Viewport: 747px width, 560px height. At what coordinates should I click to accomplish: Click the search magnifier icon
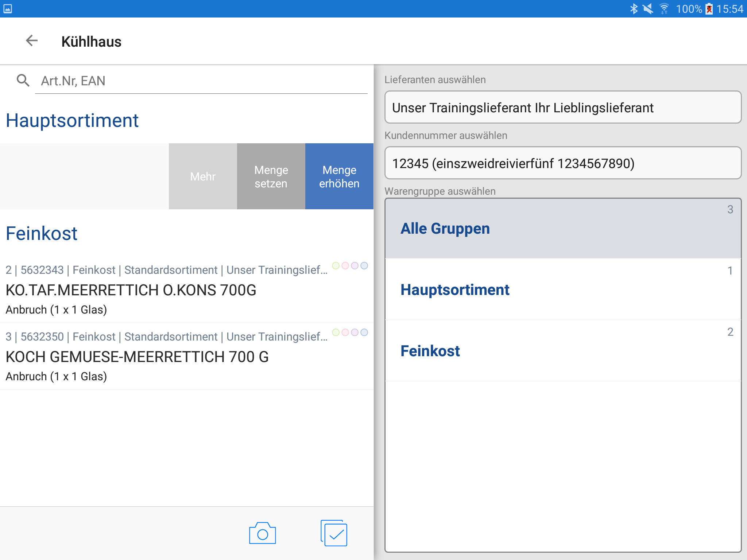[x=23, y=80]
